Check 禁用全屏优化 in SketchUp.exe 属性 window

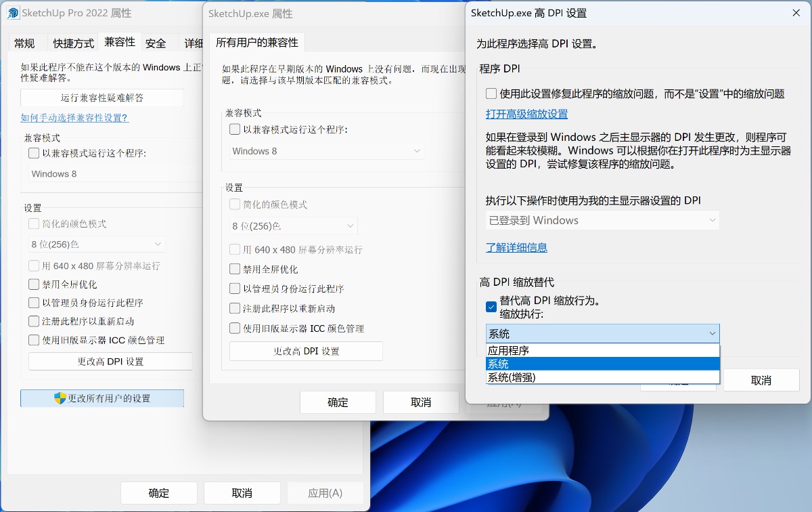click(235, 269)
